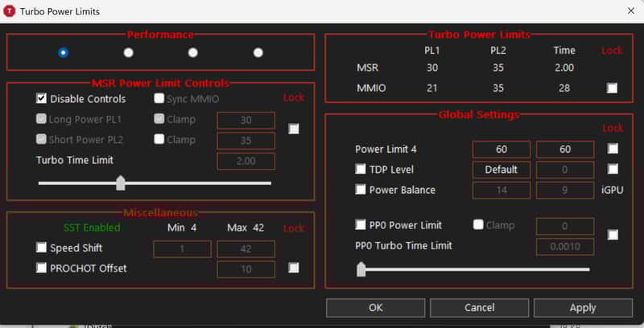
Task: Enable the PROCHOT Offset checkbox
Action: 42,268
